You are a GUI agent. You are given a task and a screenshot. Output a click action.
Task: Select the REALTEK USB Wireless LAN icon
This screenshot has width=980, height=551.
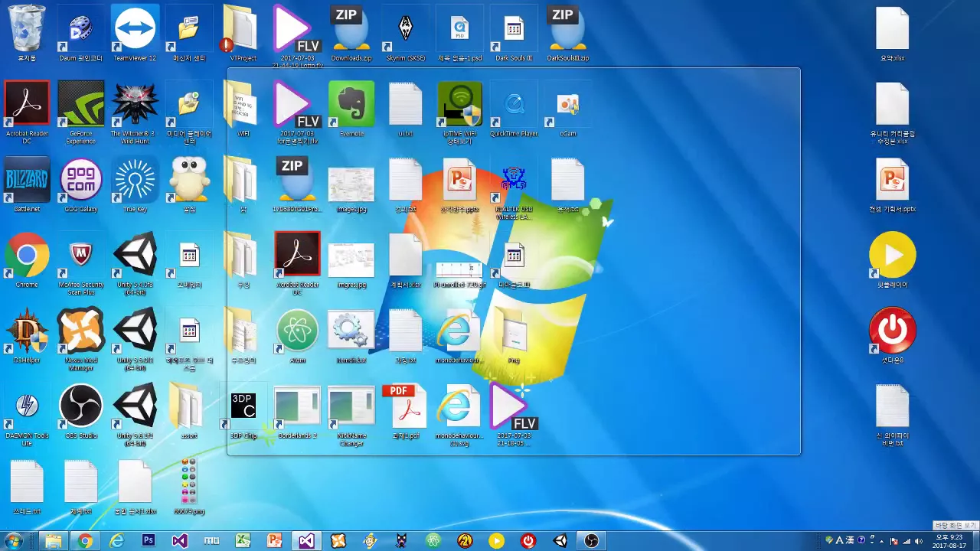pos(514,187)
